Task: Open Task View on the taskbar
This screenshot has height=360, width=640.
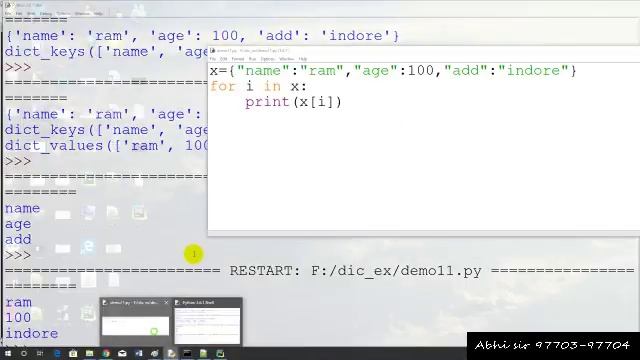Action: pos(40,353)
